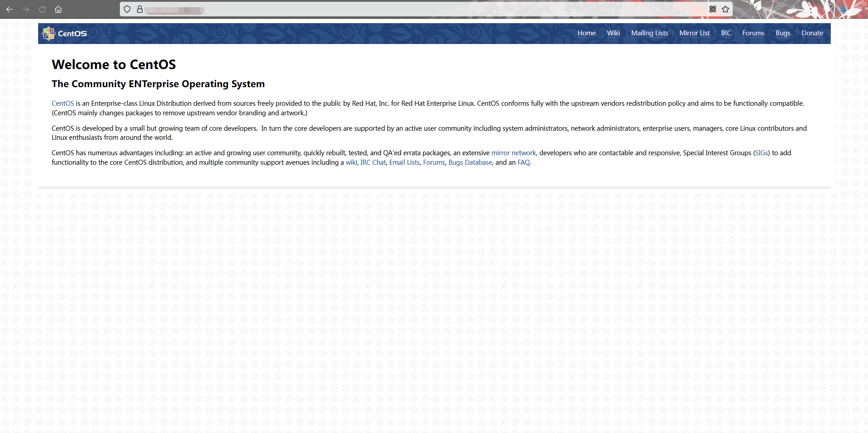This screenshot has height=433, width=868.
Task: Open the Wiki navigation item
Action: coord(613,33)
